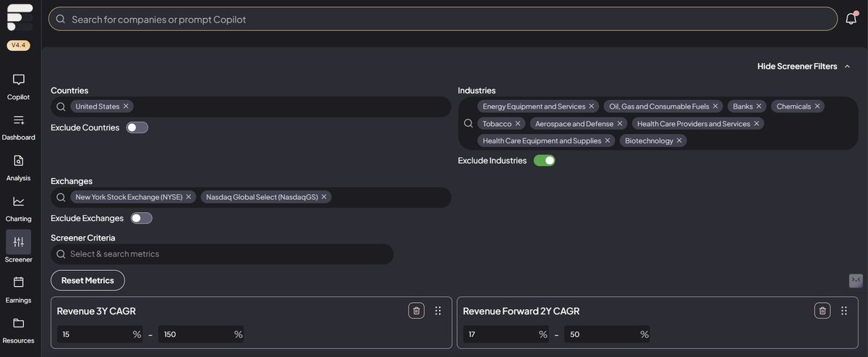Go to Analysis in the sidebar
Viewport: 868px width, 357px height.
click(19, 167)
